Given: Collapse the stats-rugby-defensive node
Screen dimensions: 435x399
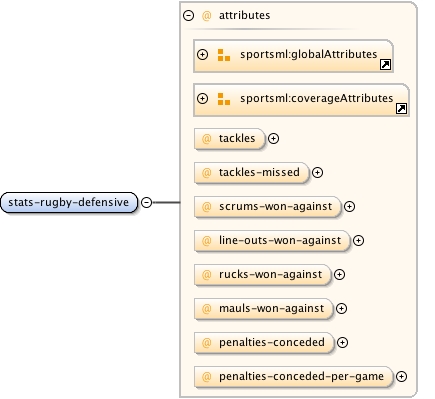Looking at the screenshot, I should coord(147,202).
